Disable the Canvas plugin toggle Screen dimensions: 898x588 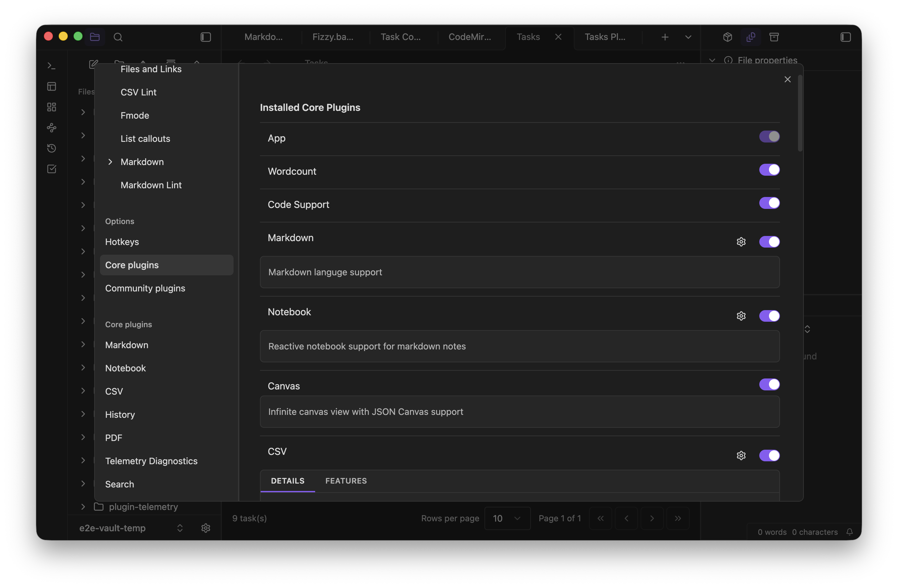[769, 385]
